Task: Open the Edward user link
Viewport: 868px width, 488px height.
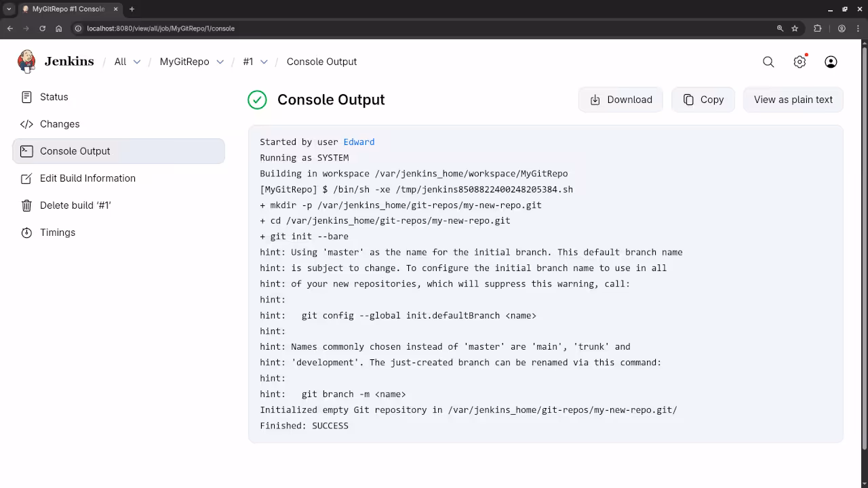Action: [359, 142]
